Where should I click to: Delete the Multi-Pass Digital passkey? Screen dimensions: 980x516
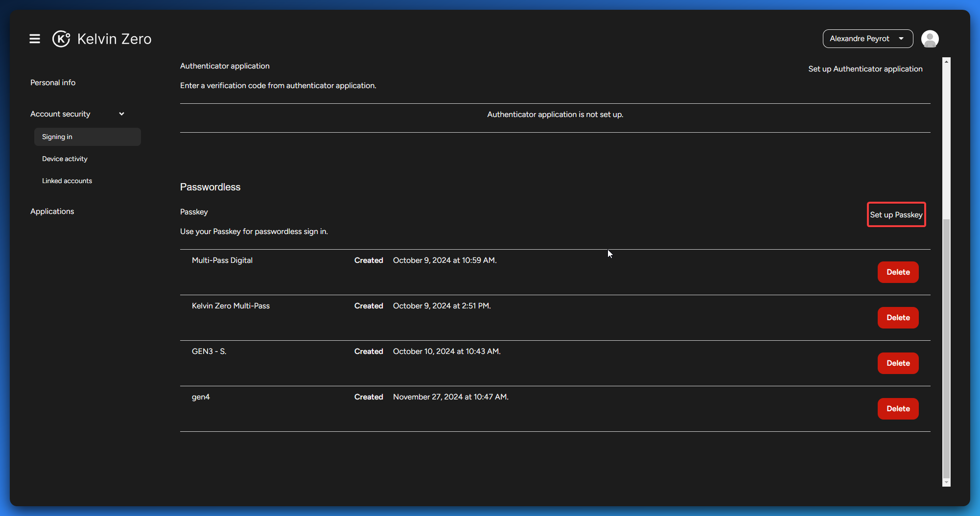898,272
